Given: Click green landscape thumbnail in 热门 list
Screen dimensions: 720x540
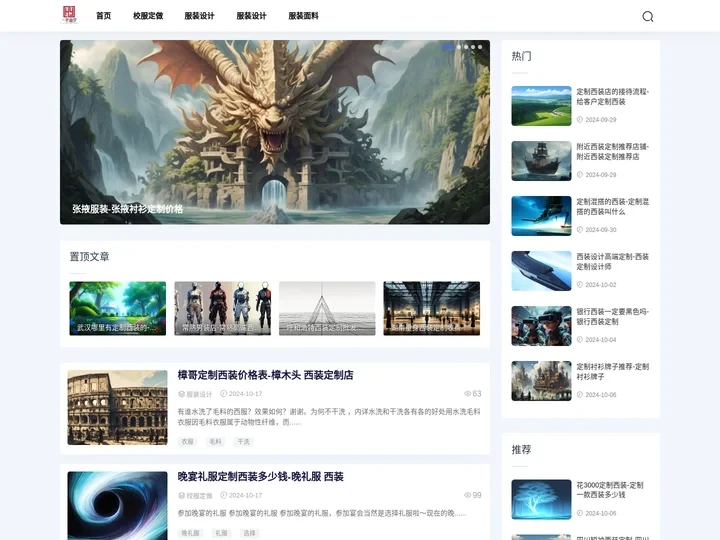Looking at the screenshot, I should click(541, 106).
